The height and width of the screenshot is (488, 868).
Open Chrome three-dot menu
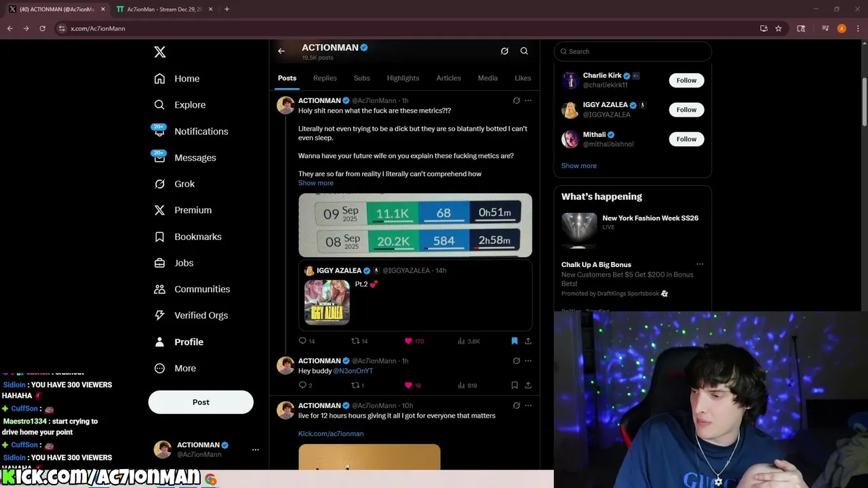pos(857,28)
